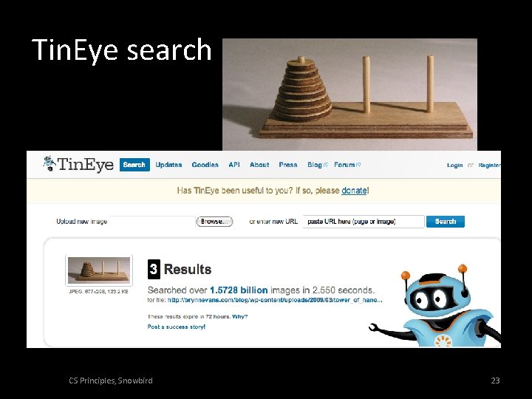Click the Login link
Screen dimensions: 532x399
click(454, 166)
